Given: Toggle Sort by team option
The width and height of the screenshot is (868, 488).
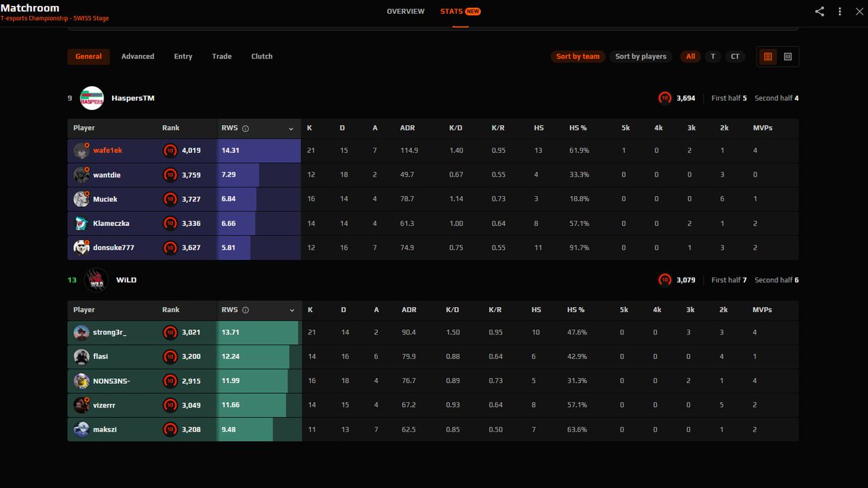Looking at the screenshot, I should tap(577, 56).
